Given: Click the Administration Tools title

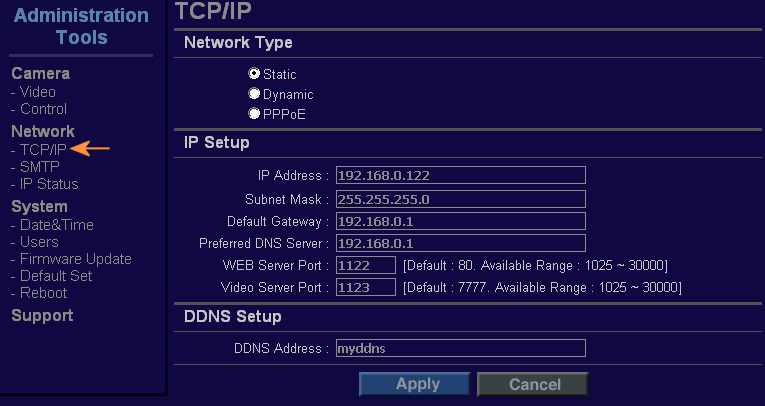Looking at the screenshot, I should coord(81,26).
